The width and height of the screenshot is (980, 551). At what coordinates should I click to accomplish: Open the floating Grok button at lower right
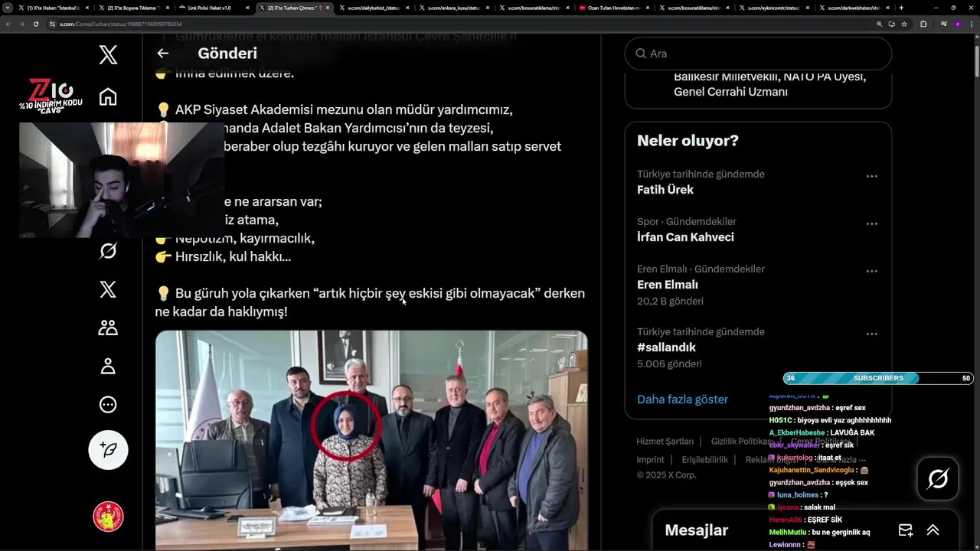click(x=938, y=479)
